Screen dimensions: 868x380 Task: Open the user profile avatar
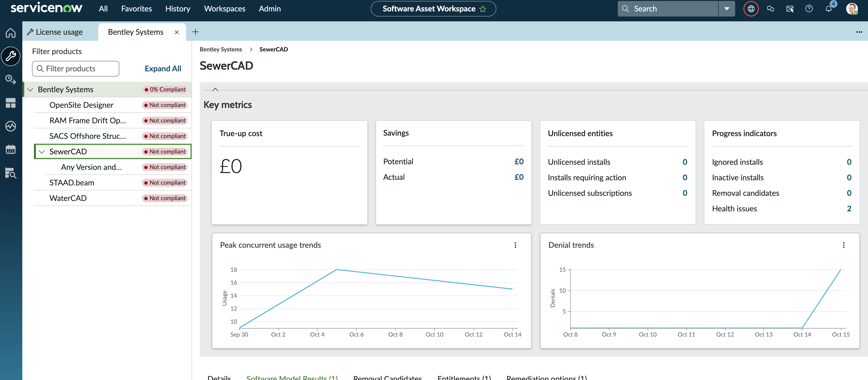(852, 9)
